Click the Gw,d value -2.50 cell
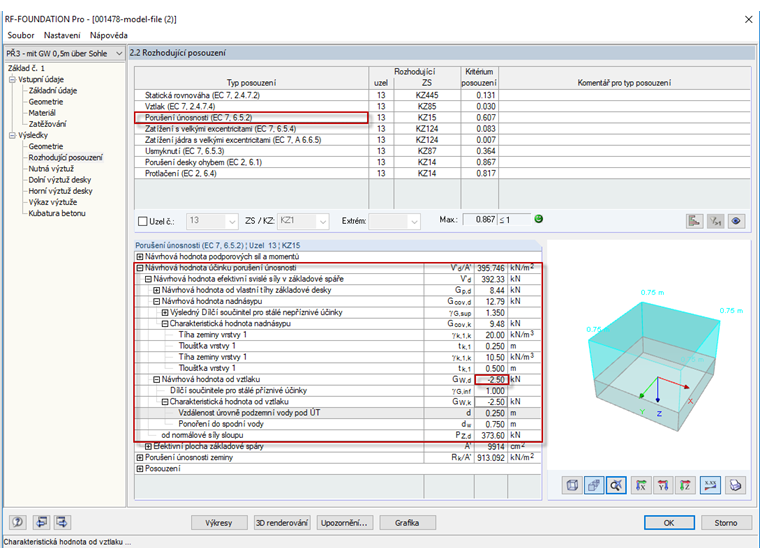The image size is (760, 560). (x=491, y=379)
